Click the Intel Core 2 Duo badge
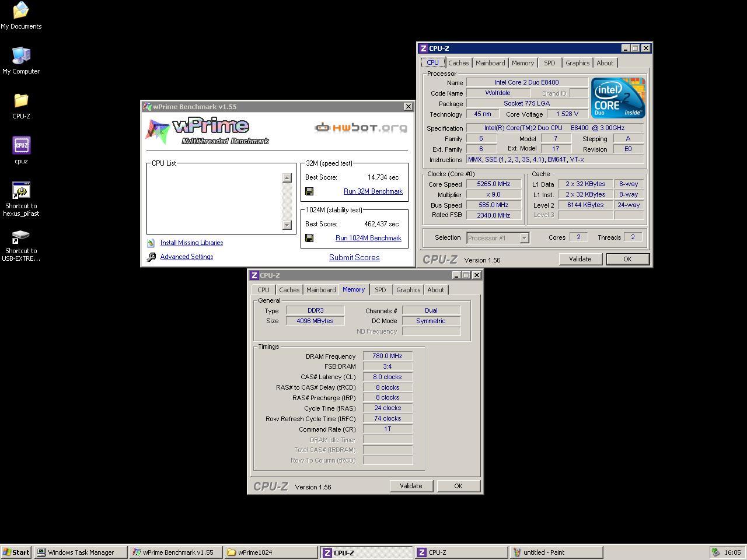The image size is (747, 560). [x=618, y=97]
